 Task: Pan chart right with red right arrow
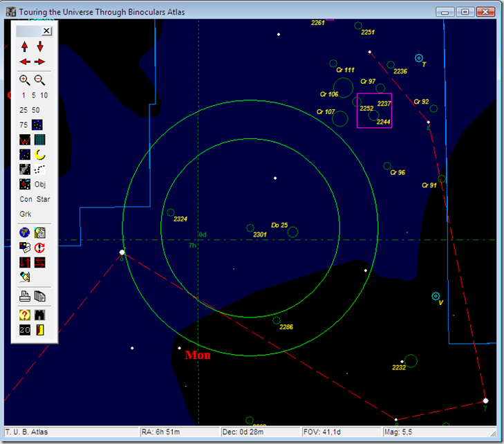40,62
